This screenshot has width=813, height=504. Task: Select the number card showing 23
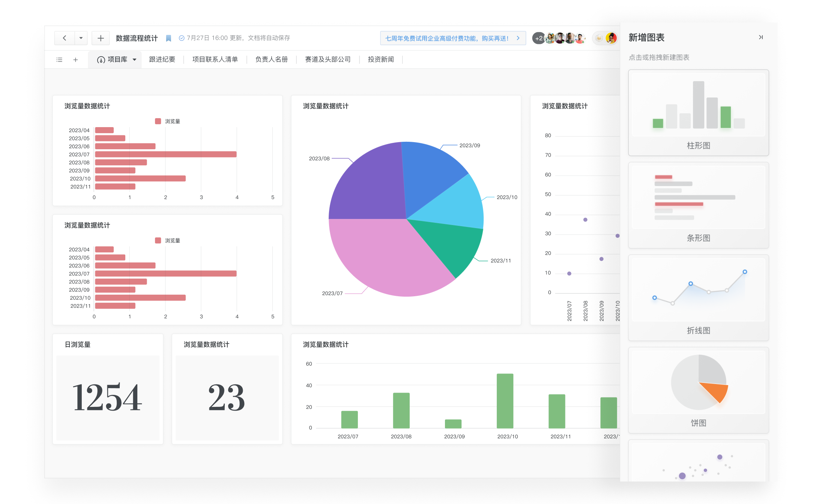(x=227, y=389)
